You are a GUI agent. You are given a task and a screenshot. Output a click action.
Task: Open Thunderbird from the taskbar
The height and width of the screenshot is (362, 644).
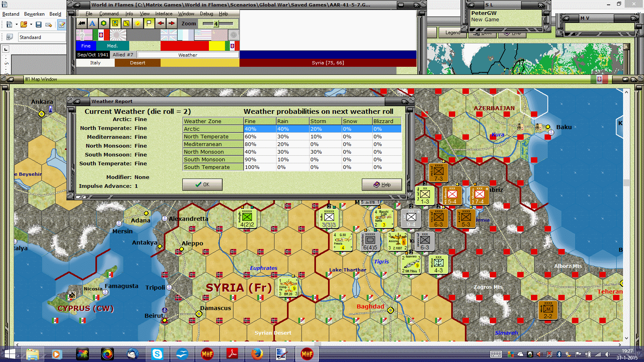click(x=132, y=354)
